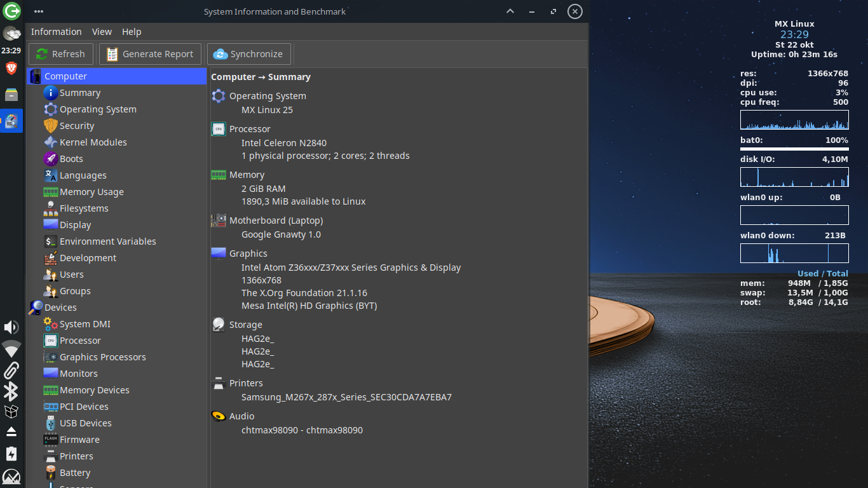Viewport: 868px width, 488px height.
Task: Open the Information menu
Action: coord(56,32)
